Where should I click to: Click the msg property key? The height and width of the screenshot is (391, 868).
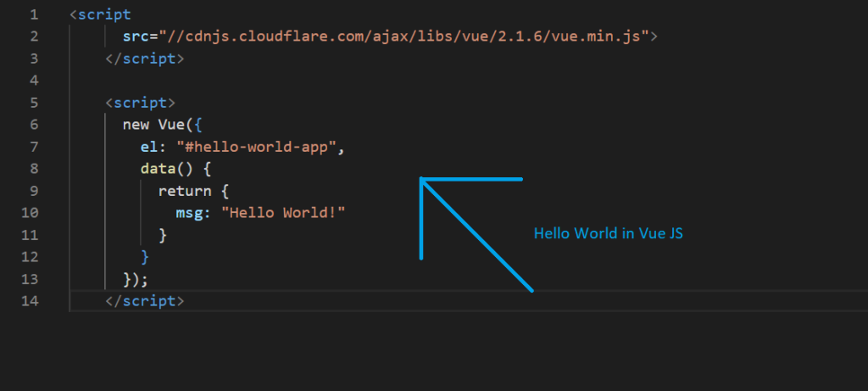click(189, 213)
